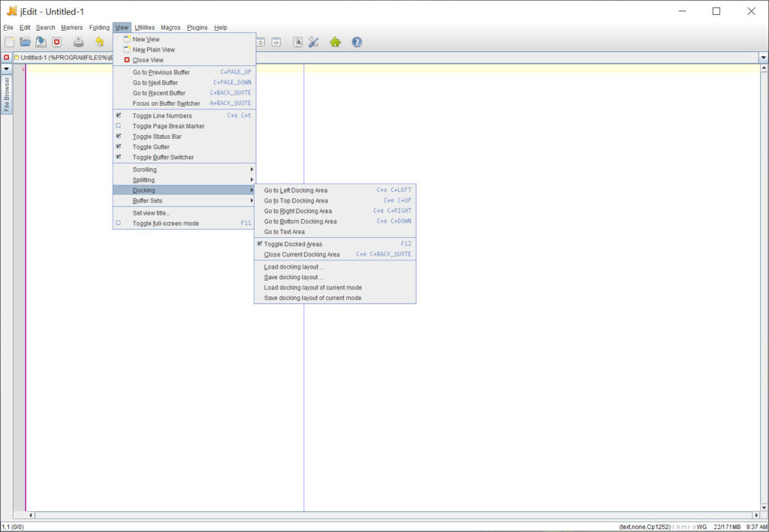The image size is (769, 532).
Task: Open the dock dropdown arrow above File Browser
Action: (x=6, y=69)
